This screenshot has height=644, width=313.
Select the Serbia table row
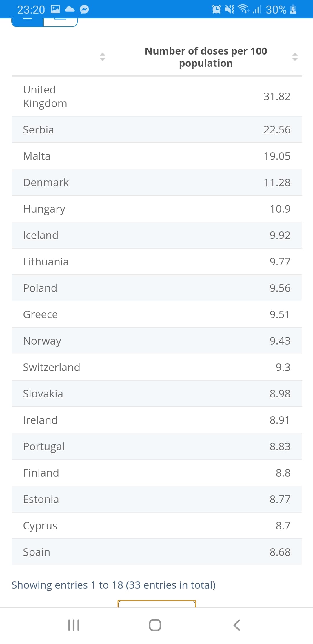point(157,130)
